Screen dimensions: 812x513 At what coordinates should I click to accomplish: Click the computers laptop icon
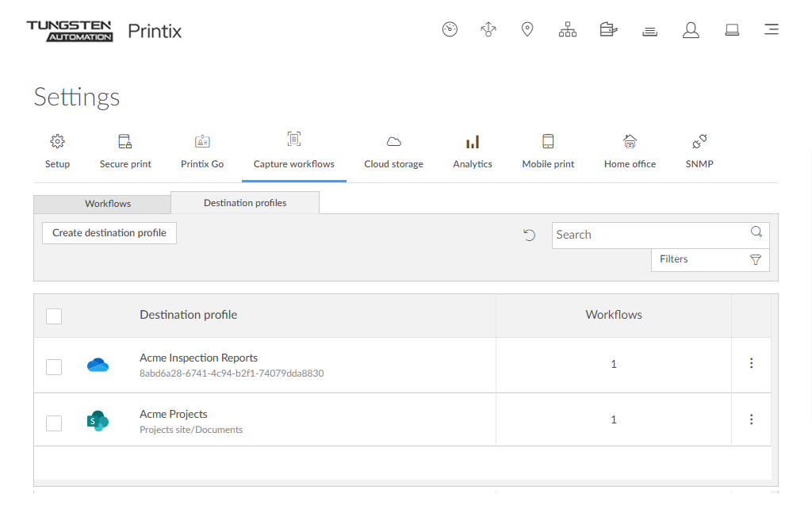[732, 30]
